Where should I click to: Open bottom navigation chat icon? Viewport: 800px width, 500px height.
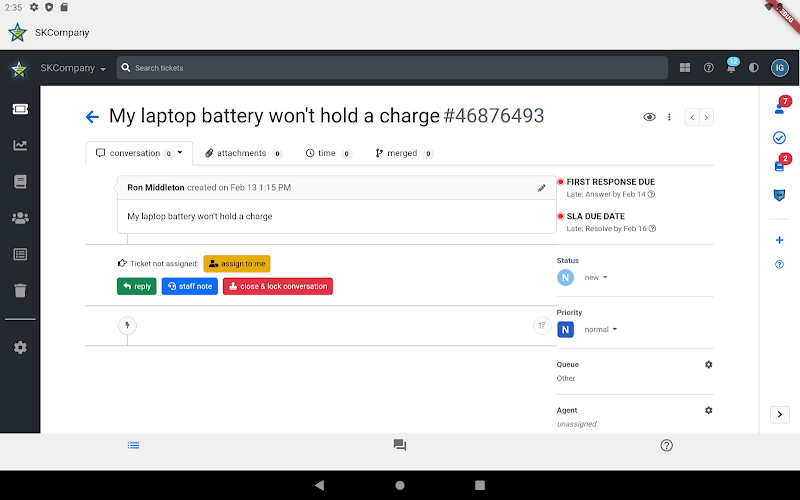[400, 445]
